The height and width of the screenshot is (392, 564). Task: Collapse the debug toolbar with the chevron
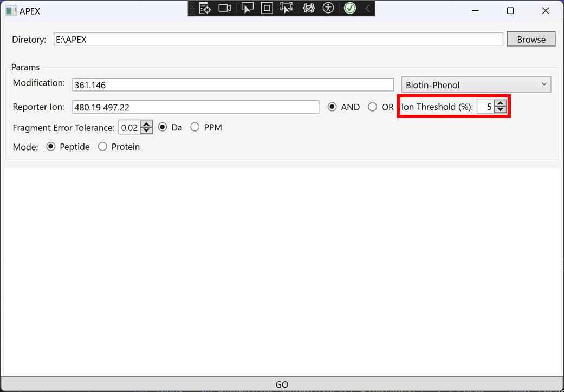click(x=368, y=8)
